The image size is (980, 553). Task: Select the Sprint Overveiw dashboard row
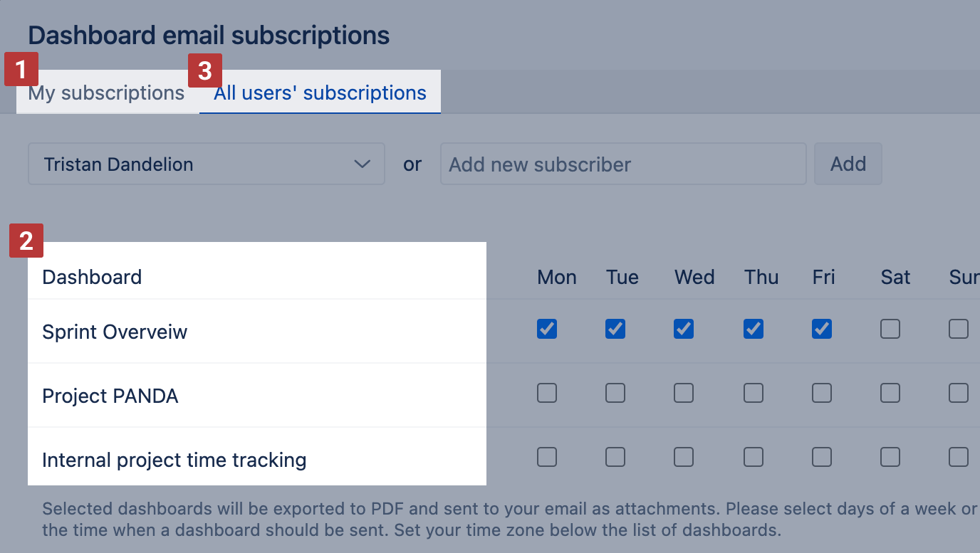(115, 332)
